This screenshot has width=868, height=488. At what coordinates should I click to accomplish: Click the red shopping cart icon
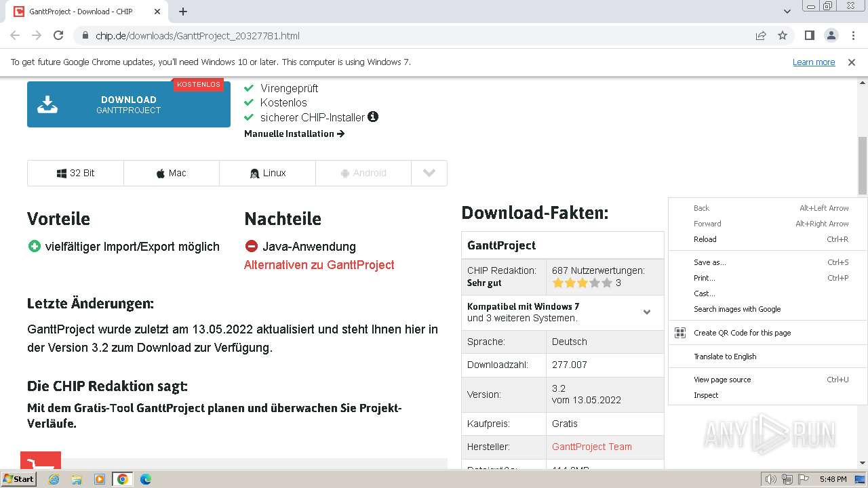(41, 460)
